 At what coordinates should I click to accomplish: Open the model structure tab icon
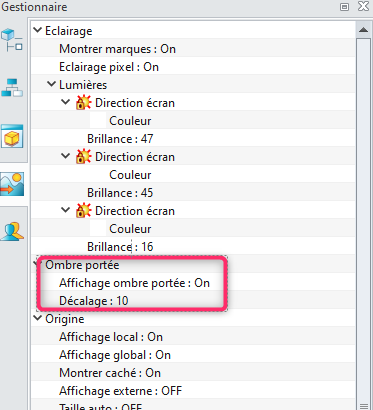point(12,40)
